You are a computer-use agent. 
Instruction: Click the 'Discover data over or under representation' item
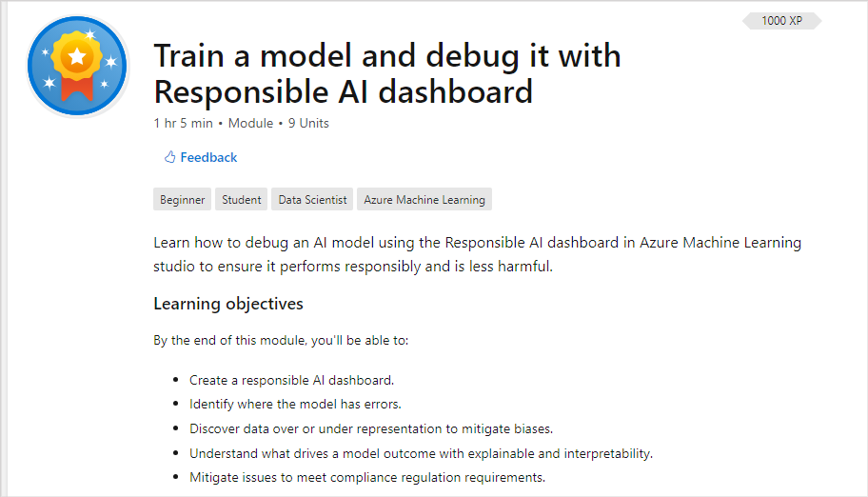(371, 428)
